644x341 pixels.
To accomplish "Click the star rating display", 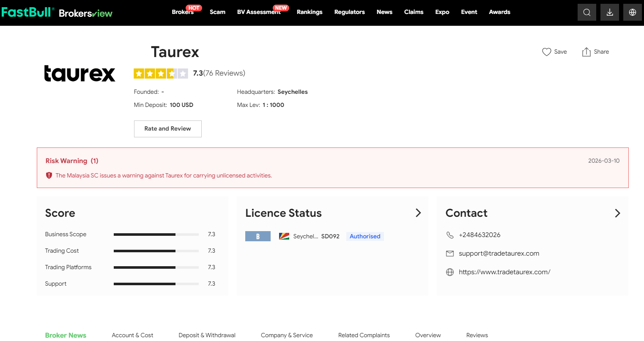I will pos(161,74).
